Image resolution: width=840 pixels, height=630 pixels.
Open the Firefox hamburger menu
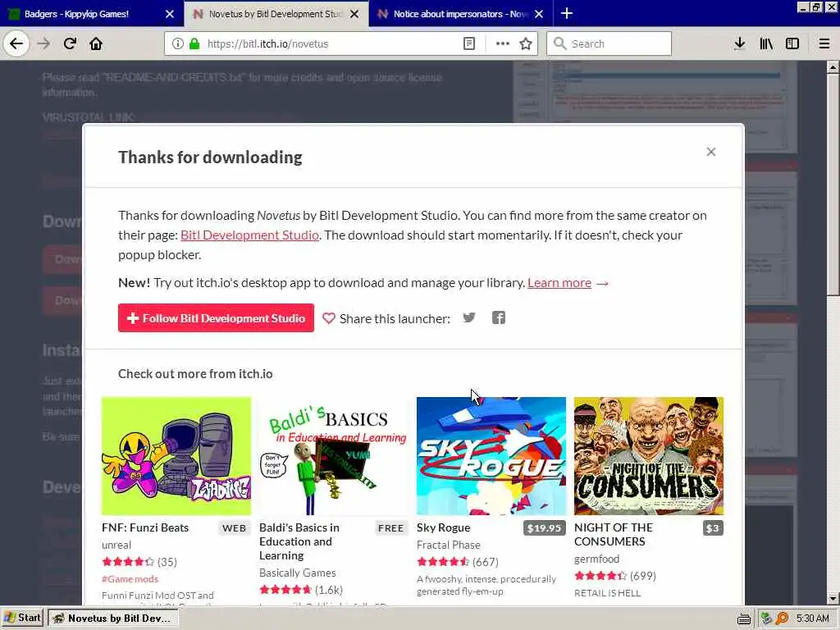[824, 43]
